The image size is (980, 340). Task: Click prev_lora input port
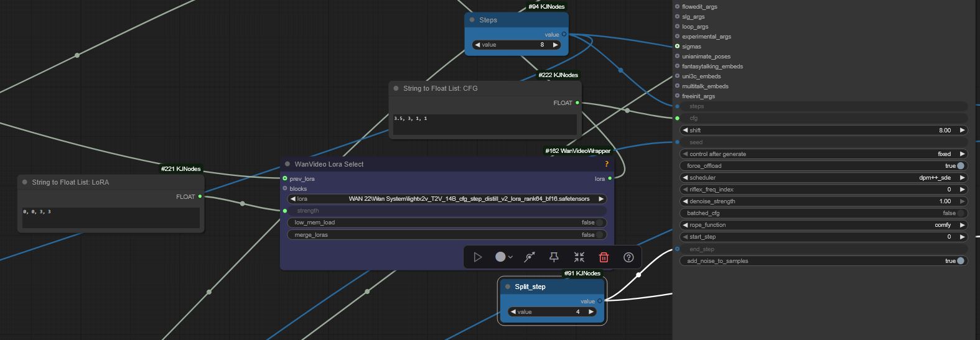tap(285, 178)
